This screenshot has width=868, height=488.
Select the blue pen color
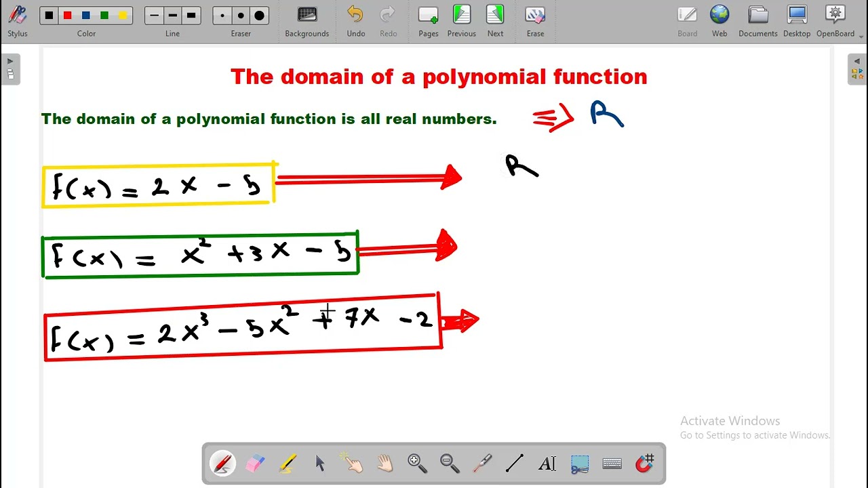click(85, 16)
